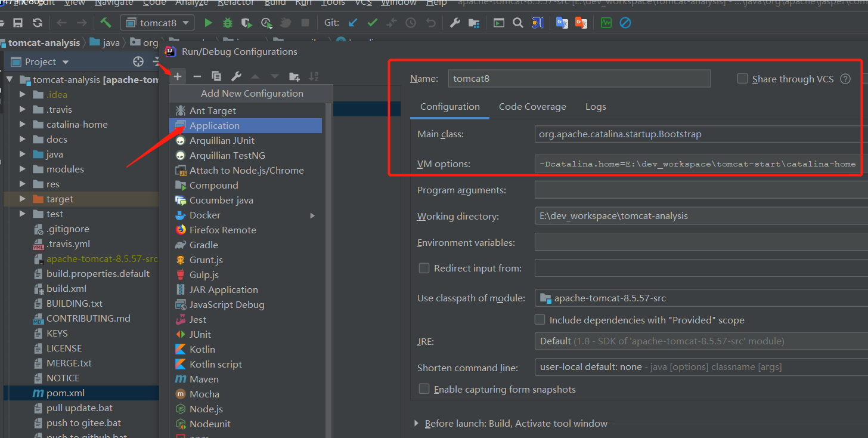
Task: Select JUnit configuration type
Action: pos(246,334)
